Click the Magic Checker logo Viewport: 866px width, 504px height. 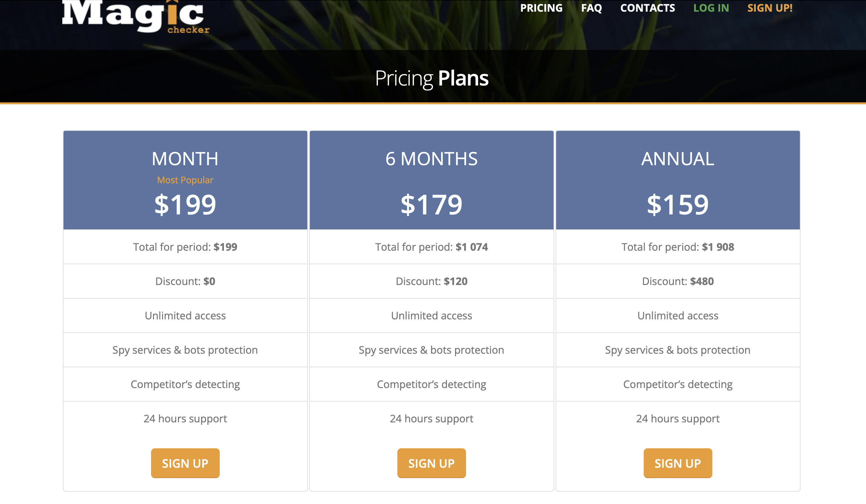tap(136, 17)
